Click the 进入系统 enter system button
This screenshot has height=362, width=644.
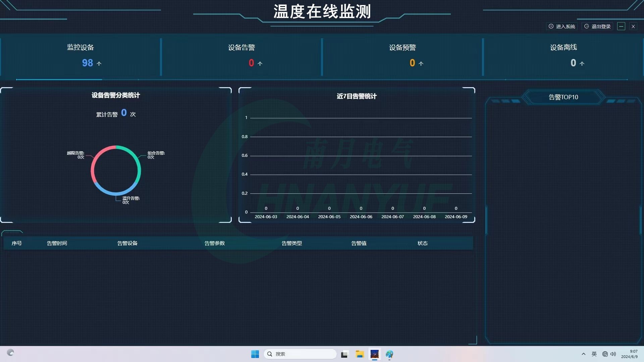(x=562, y=26)
